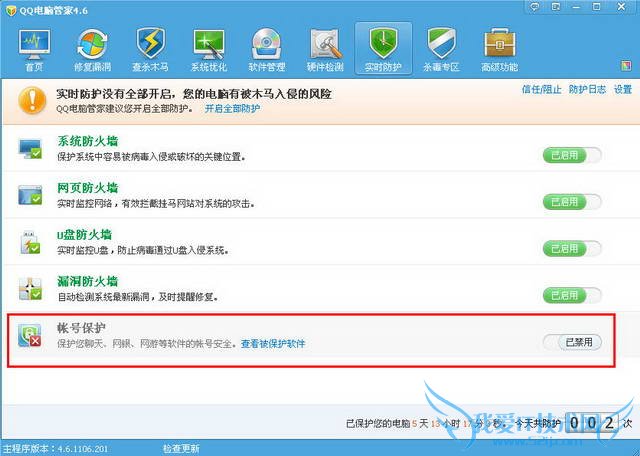Open 防护日志 link
This screenshot has width=640, height=456.
587,89
